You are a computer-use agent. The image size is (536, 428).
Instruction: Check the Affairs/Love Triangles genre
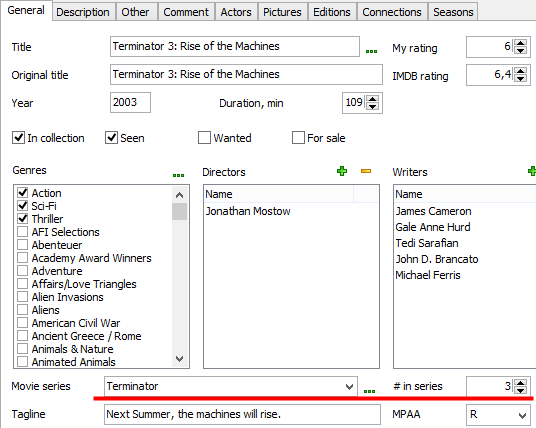coord(23,284)
